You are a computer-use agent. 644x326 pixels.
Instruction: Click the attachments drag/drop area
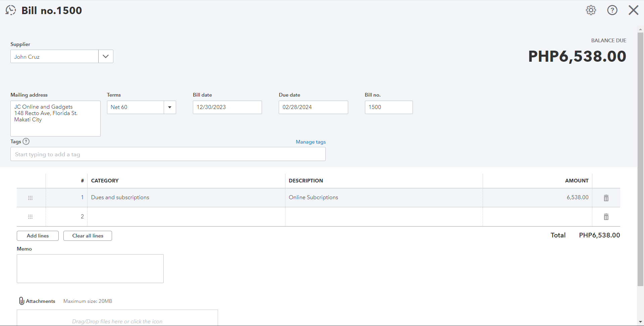tap(117, 318)
